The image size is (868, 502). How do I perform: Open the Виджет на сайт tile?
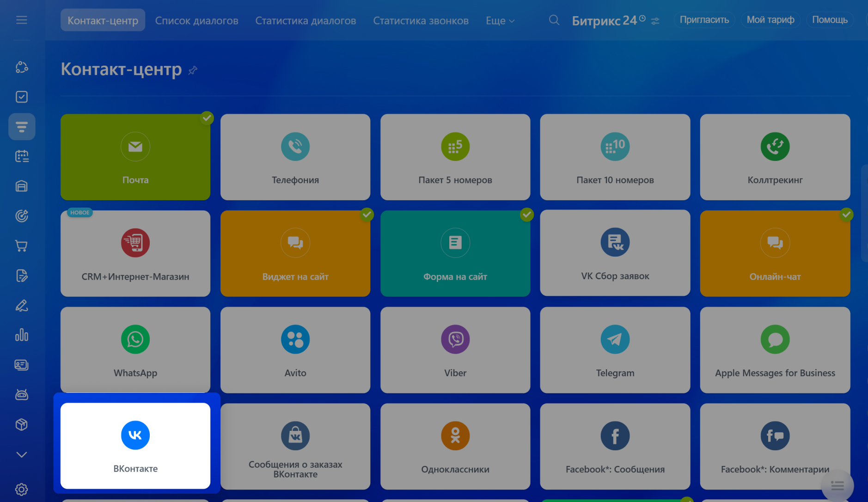pos(295,253)
